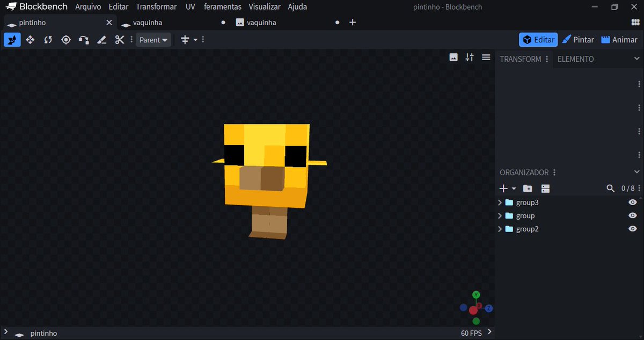Click the scissors cut tool

click(x=119, y=39)
